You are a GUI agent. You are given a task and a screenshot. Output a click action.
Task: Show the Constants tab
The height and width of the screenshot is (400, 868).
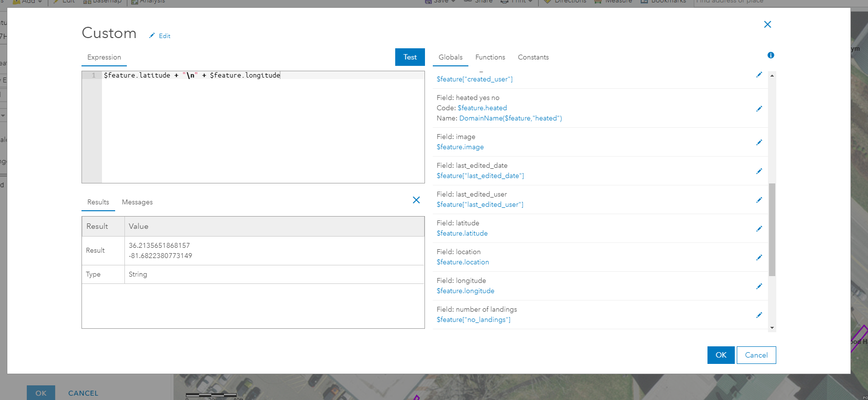533,57
